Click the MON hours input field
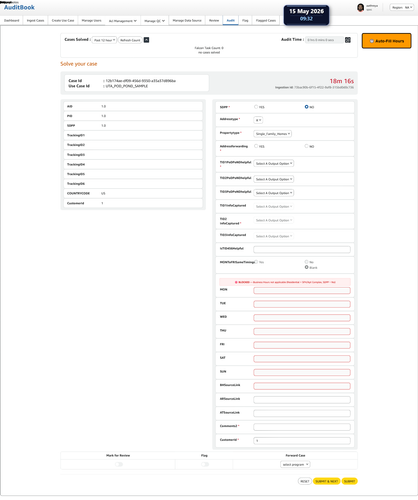Image resolution: width=418 pixels, height=500 pixels. pos(302,291)
